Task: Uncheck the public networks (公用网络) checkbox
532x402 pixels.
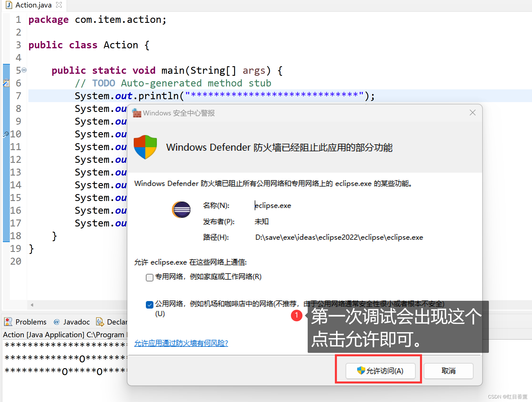Action: coord(149,305)
